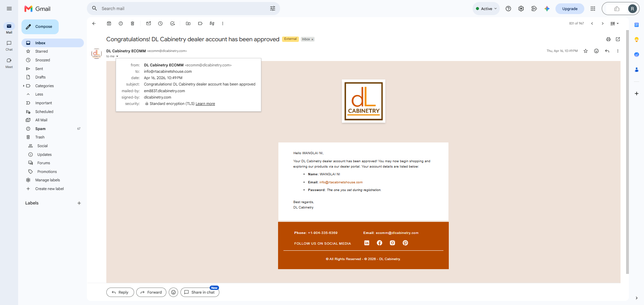
Task: Collapse the email details with the 'to me' arrow
Action: [x=117, y=56]
